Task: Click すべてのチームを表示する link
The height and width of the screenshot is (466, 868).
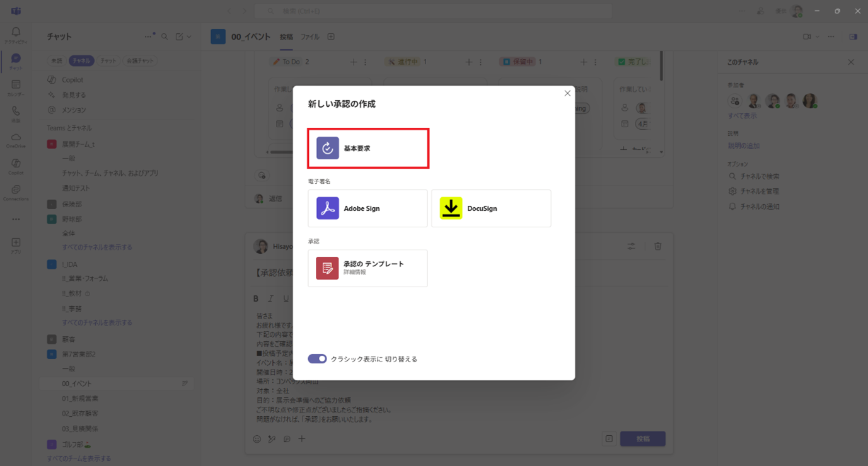Action: (79, 458)
